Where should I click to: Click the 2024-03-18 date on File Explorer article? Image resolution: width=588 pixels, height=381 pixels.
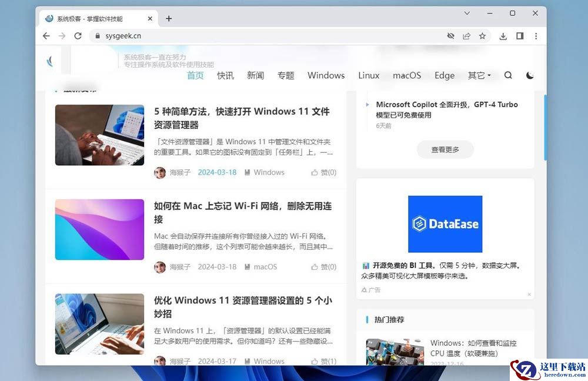(x=217, y=172)
